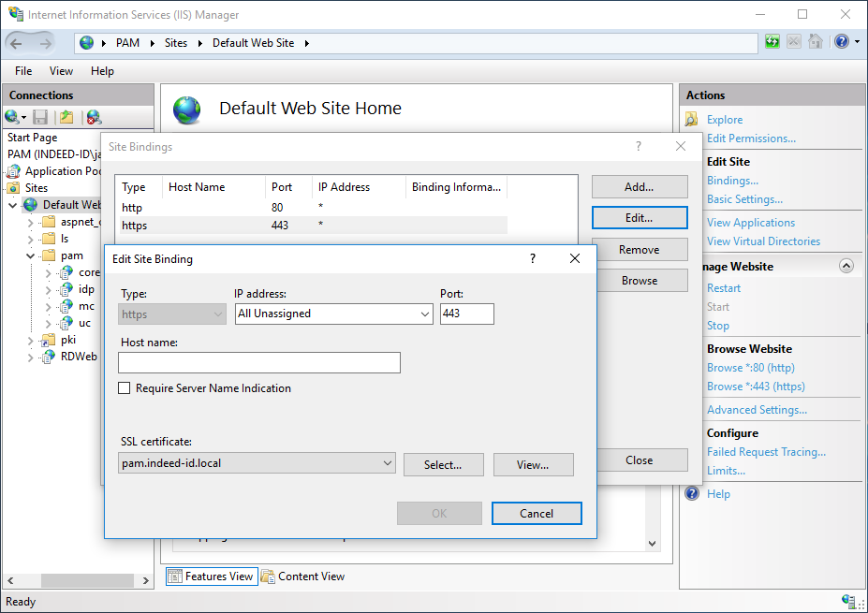Screen dimensions: 868x613
Task: Click the Host name text field
Action: (259, 363)
